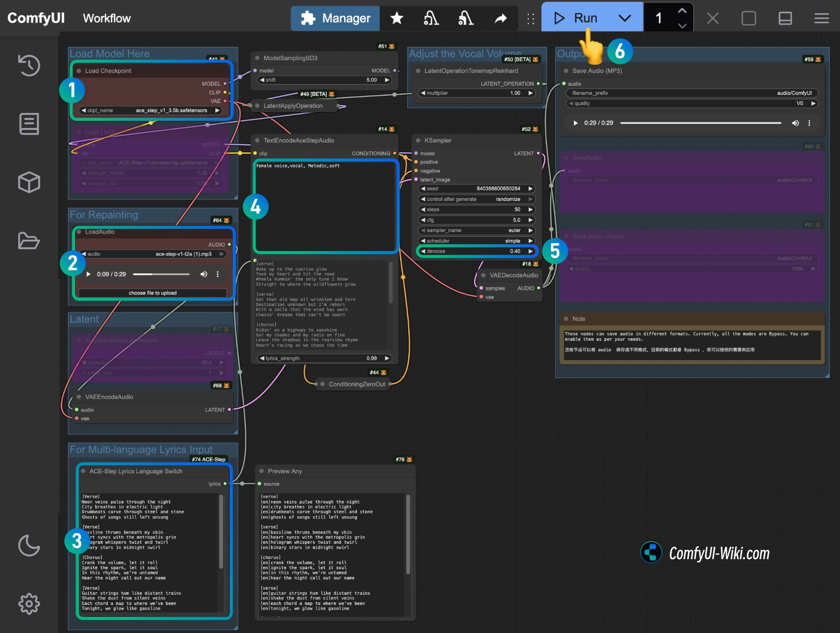Click the cancel X icon in toolbar

click(713, 18)
